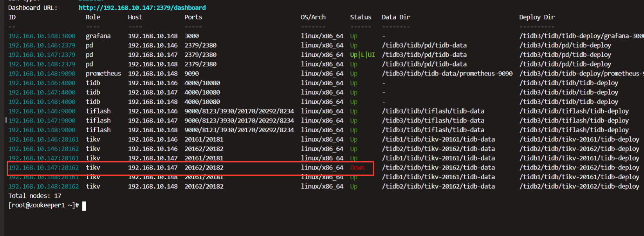Screen dimensions: 644x236
Task: Click deploy dir of 192.168.10.146:20161
Action: click(x=579, y=139)
